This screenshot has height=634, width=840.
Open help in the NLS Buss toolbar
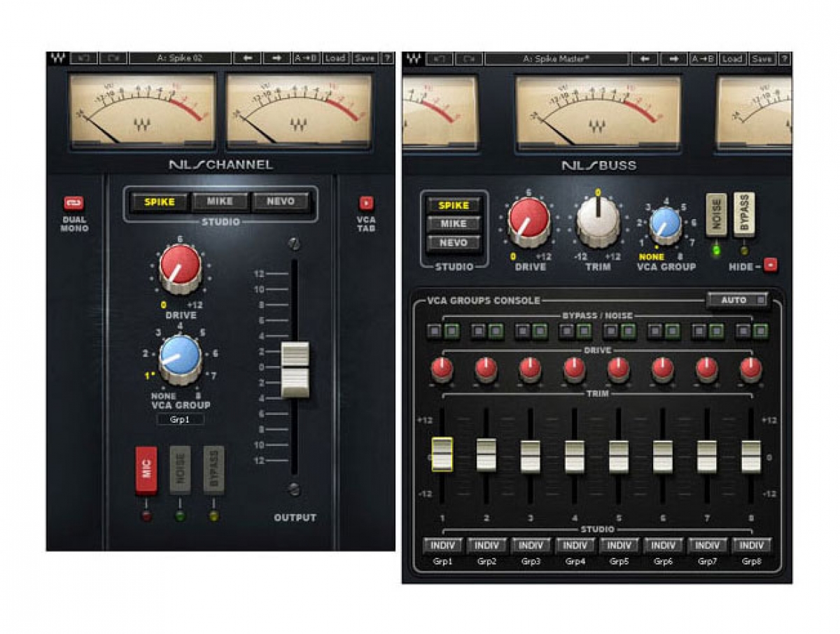(783, 59)
